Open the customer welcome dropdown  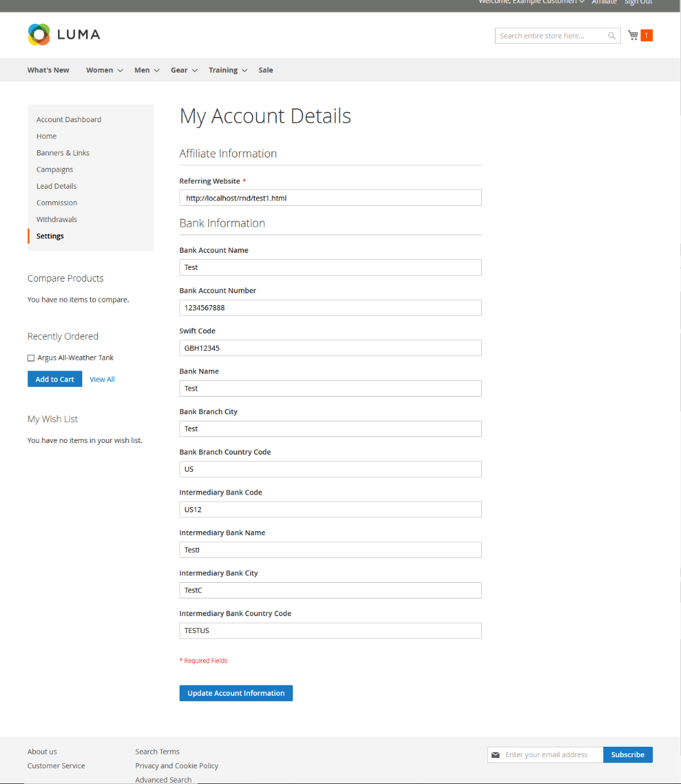pos(531,3)
